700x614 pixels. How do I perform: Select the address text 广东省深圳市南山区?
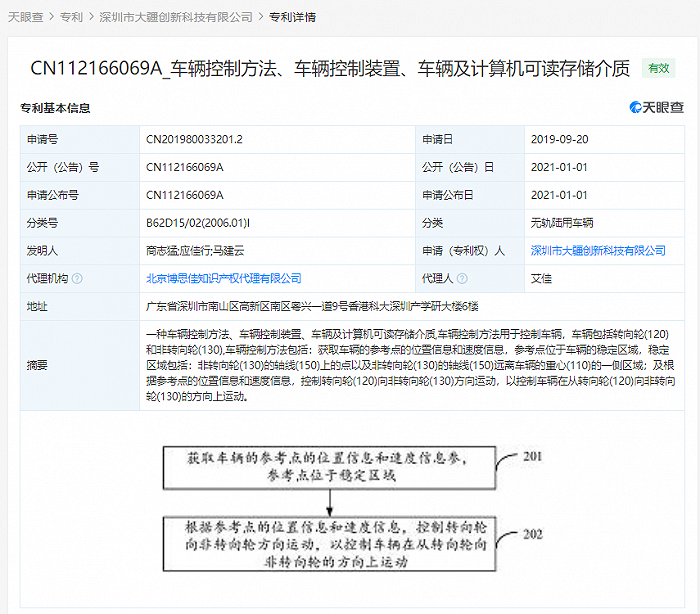tap(192, 306)
